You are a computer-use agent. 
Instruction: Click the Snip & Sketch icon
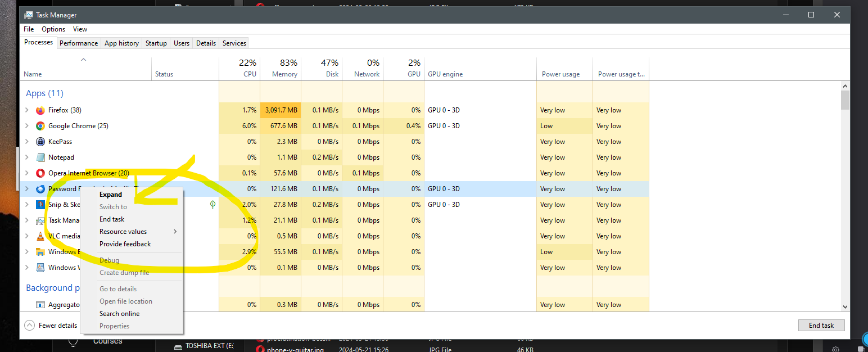coord(40,205)
